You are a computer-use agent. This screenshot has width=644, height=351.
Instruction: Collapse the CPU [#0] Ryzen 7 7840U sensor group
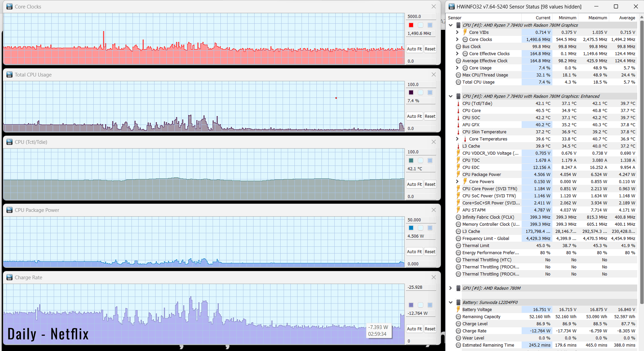click(x=451, y=25)
